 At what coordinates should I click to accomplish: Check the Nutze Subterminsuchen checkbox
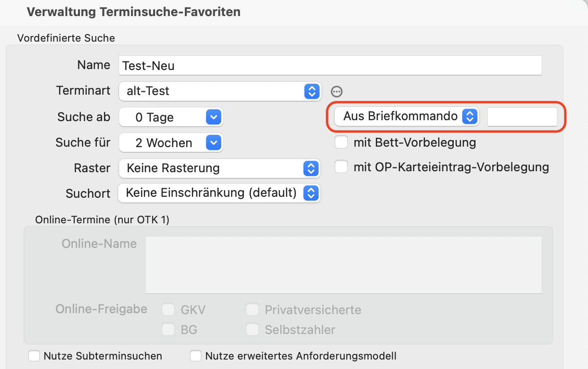click(x=34, y=356)
